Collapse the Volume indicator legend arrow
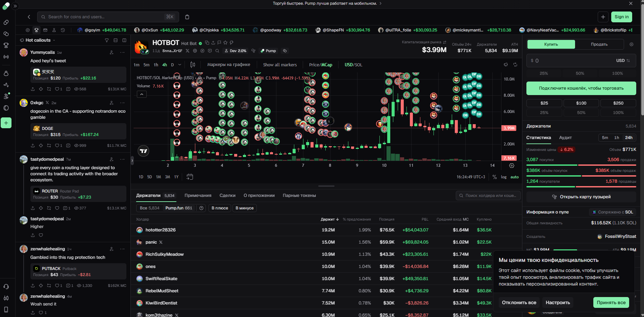The width and height of the screenshot is (644, 317). point(142,94)
